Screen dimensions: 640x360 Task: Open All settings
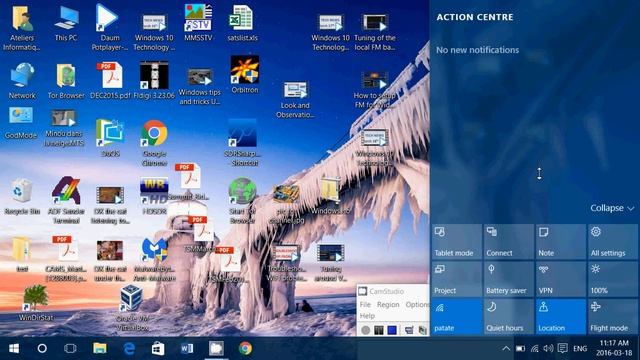612,242
